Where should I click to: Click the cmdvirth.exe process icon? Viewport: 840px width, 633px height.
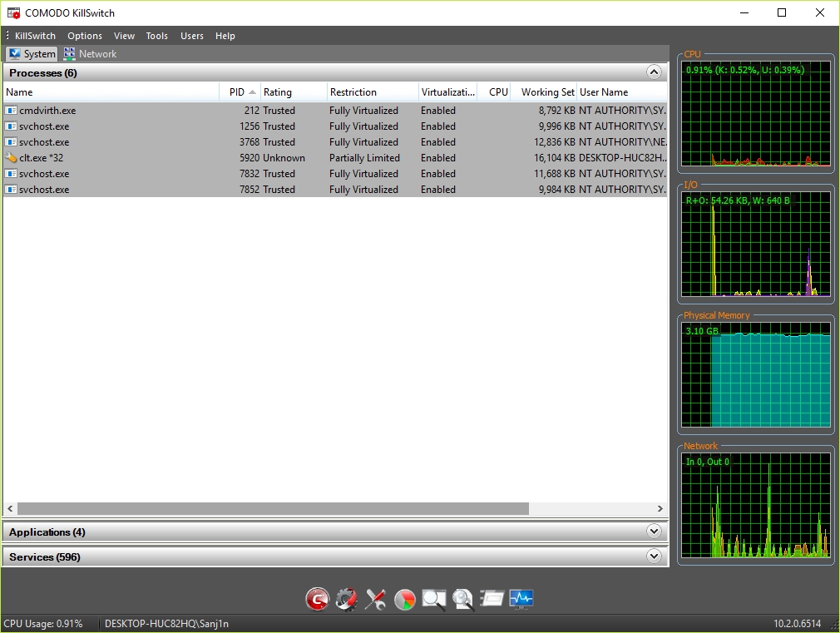pos(12,111)
